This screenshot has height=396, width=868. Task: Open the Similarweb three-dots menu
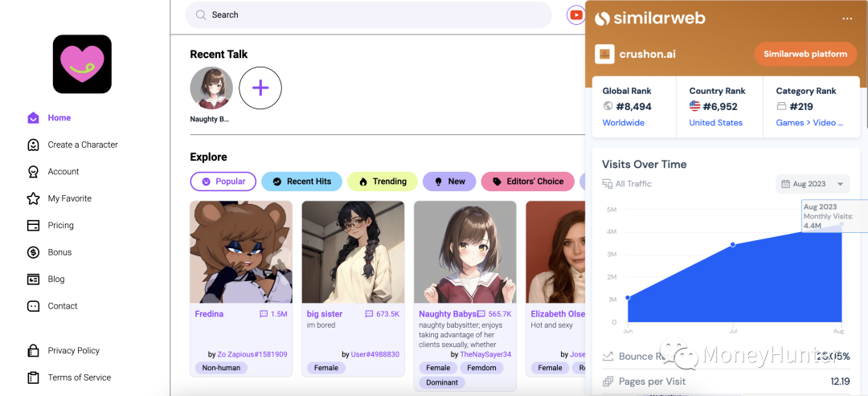click(847, 18)
